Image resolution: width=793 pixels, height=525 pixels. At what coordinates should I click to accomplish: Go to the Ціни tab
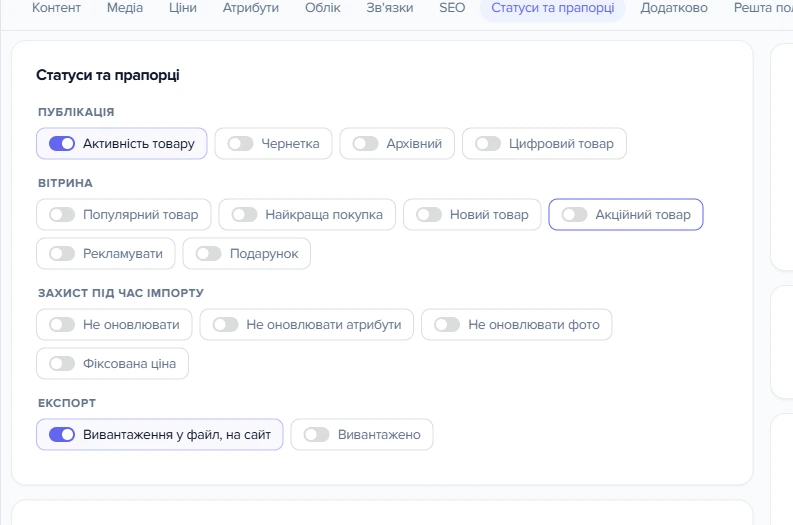[x=183, y=8]
